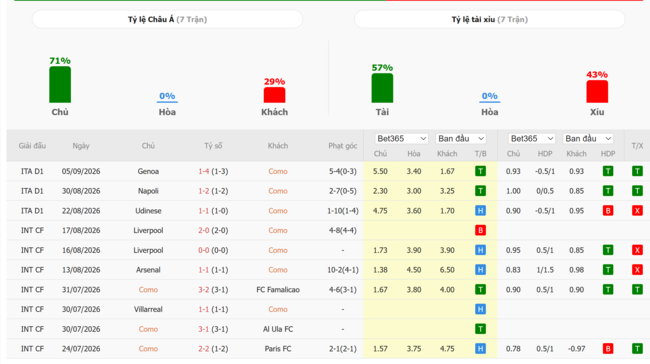Viewport: 650px width, 364px height.
Task: Select date 22/08/2026 cell
Action: click(81, 211)
